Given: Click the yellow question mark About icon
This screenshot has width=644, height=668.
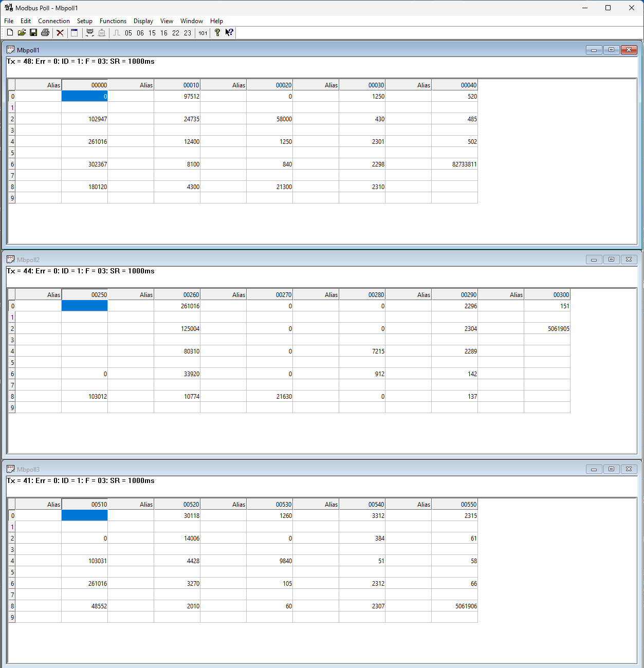Looking at the screenshot, I should pos(217,32).
